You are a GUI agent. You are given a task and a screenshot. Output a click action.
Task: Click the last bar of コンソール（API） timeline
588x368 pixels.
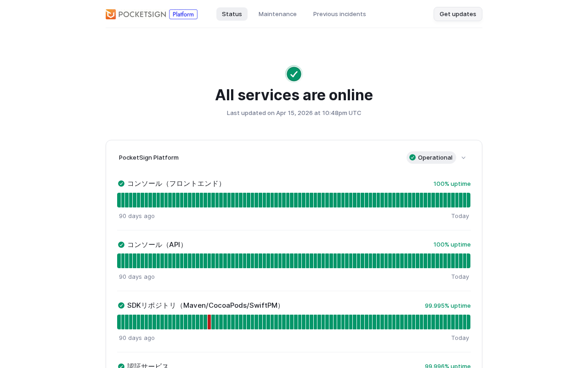[468, 261]
